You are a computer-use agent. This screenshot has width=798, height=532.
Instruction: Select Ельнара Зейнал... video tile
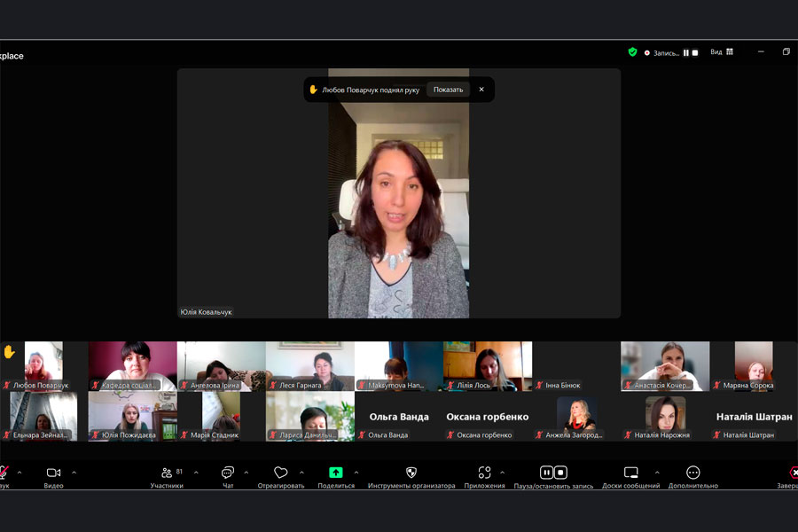point(43,416)
